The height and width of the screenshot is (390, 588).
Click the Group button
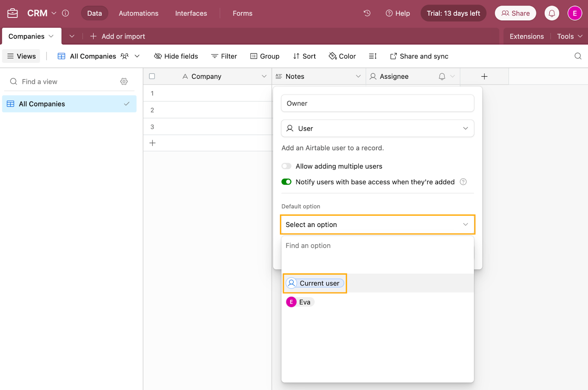pos(265,56)
